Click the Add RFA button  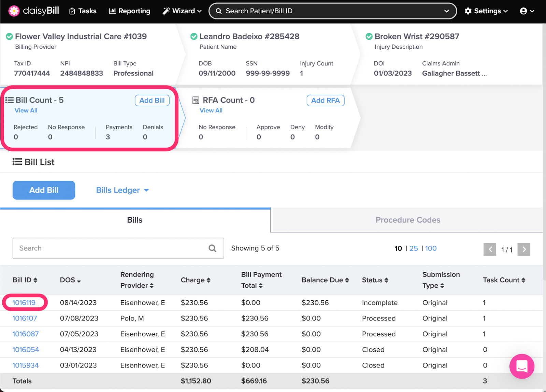pyautogui.click(x=325, y=101)
